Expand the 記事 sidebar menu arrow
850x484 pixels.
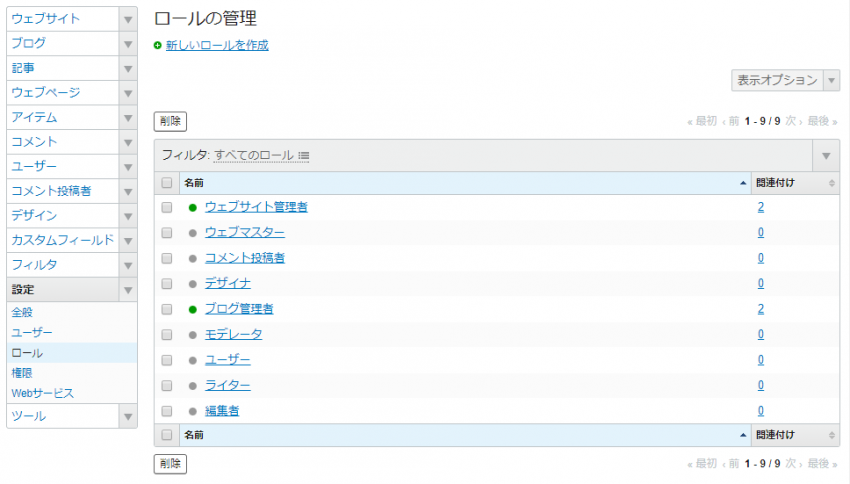pyautogui.click(x=128, y=69)
